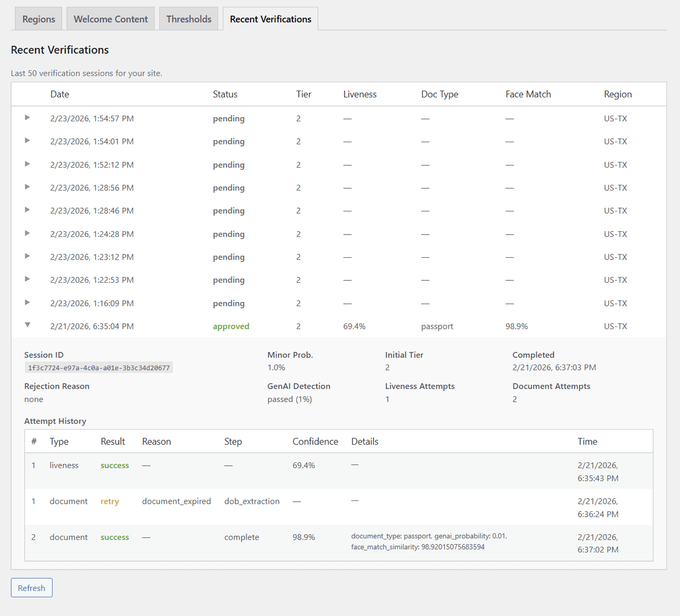Click the Refresh button
The image size is (680, 616).
pos(32,588)
